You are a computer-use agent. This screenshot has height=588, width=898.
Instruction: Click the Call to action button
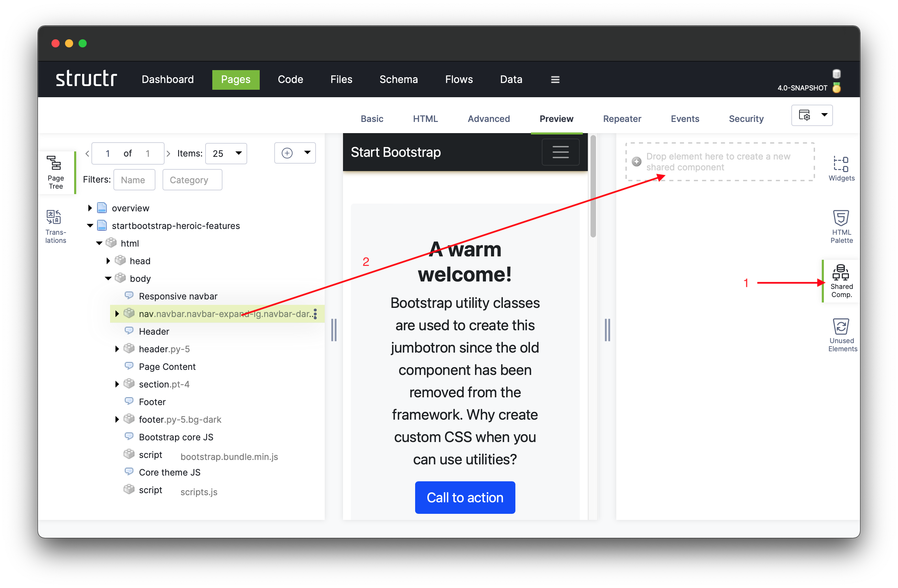click(465, 498)
